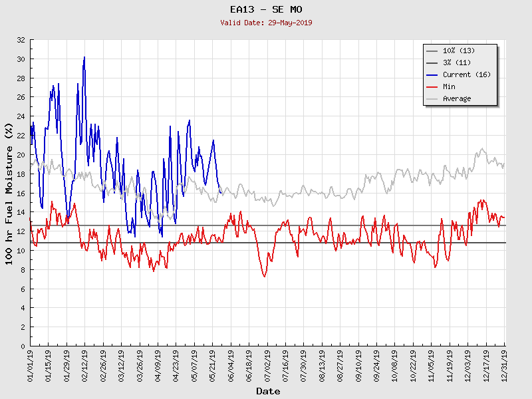This screenshot has width=532, height=399.
Task: Toggle the Current (16) legend entry
Action: (x=466, y=74)
